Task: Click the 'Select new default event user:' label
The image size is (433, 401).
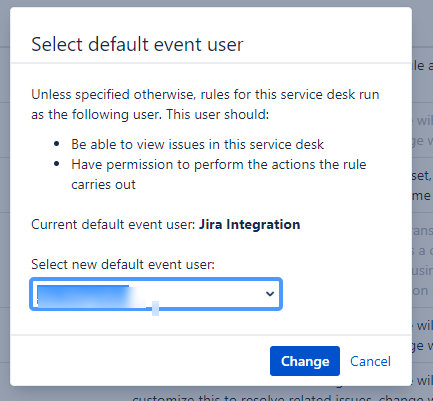Action: click(123, 264)
